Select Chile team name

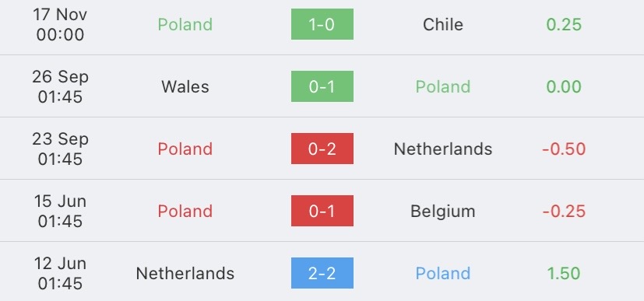[443, 25]
